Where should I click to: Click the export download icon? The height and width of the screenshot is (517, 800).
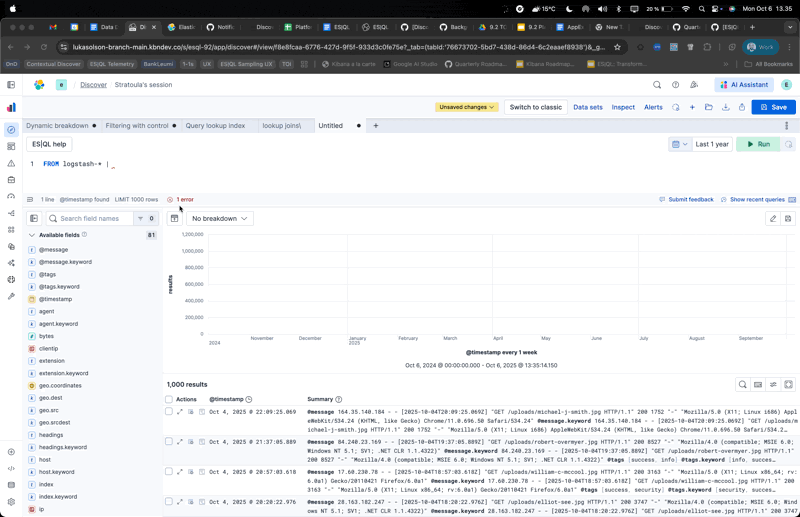pos(726,107)
